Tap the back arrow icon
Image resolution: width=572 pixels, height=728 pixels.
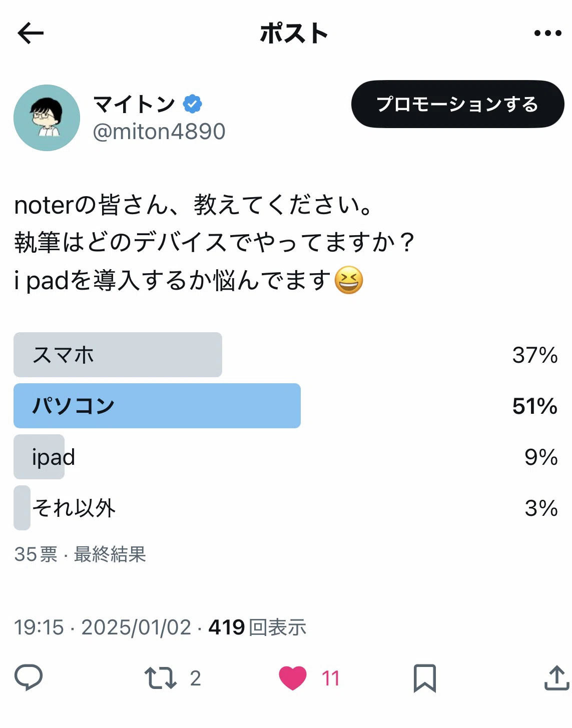[x=31, y=34]
